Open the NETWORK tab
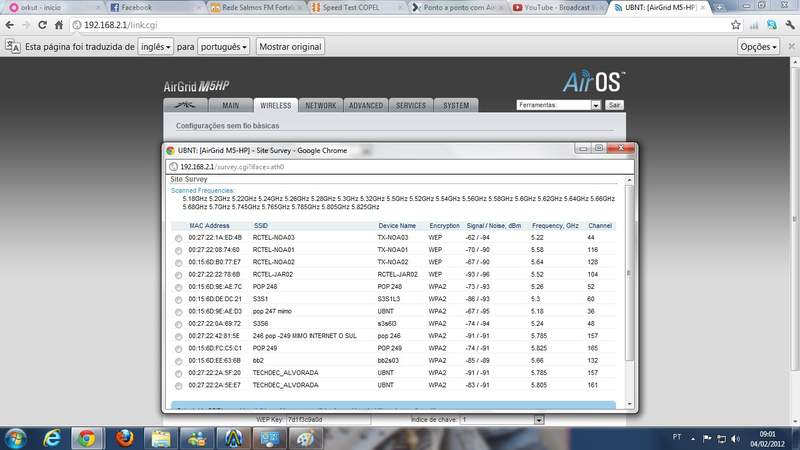 click(x=320, y=105)
